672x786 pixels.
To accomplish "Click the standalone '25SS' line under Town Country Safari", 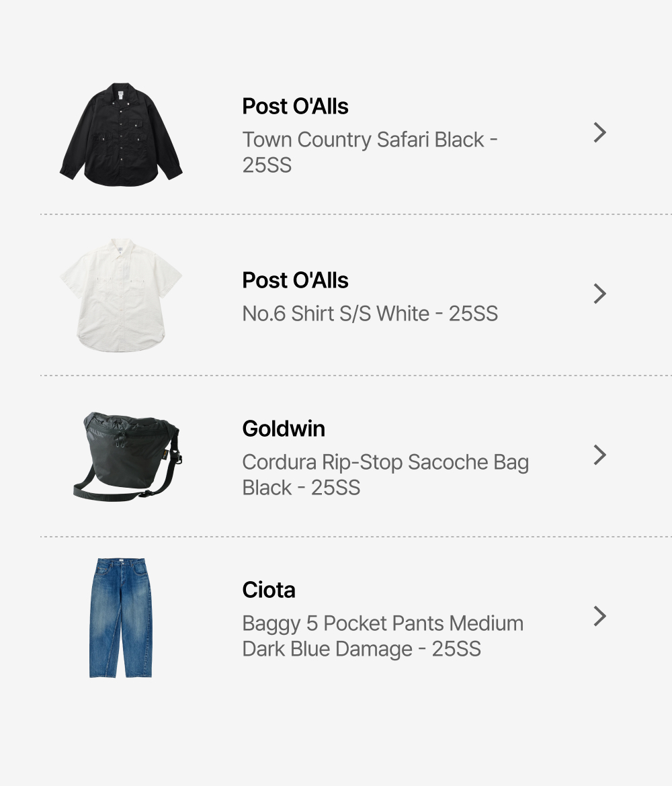I will 267,165.
